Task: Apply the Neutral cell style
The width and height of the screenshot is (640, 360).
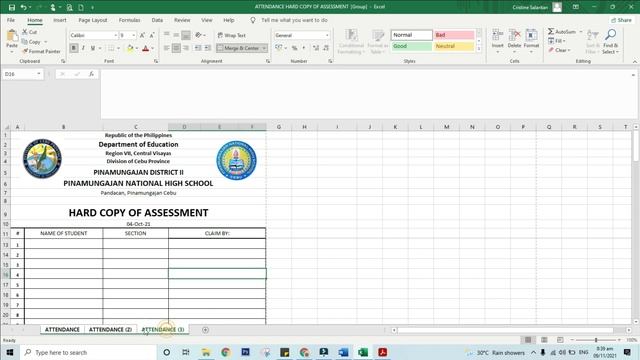Action: click(x=454, y=46)
